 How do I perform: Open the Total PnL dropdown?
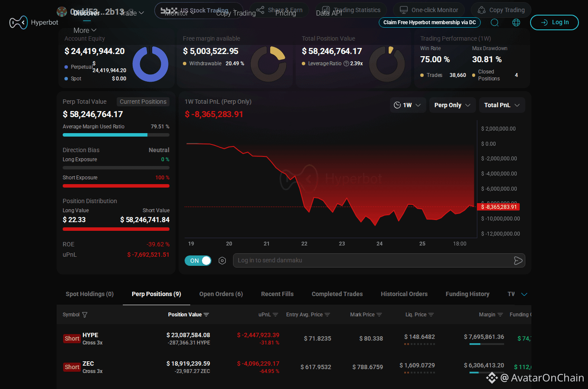point(502,105)
